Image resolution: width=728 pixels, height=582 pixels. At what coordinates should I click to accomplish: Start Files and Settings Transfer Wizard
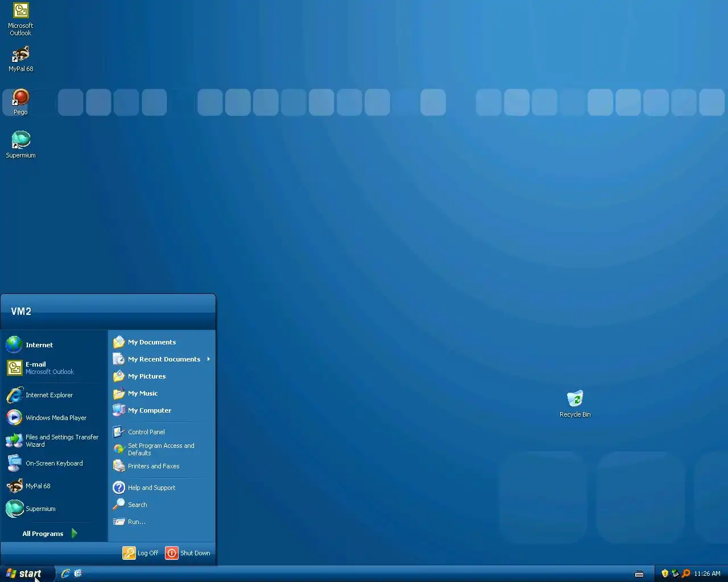pos(53,440)
